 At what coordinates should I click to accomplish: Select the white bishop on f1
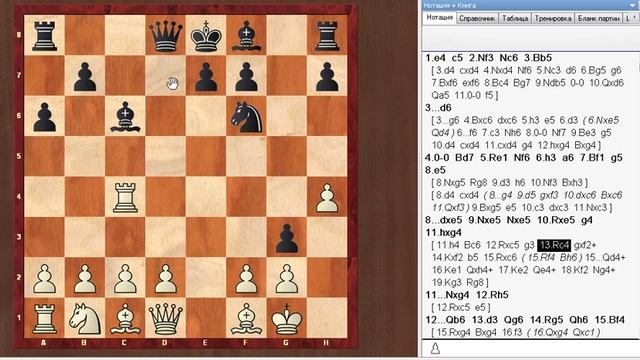(246, 319)
